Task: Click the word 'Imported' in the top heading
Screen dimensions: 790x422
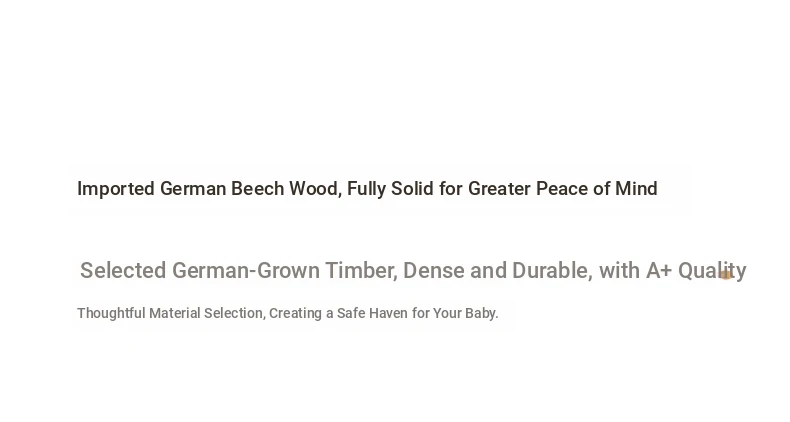Action: (x=116, y=189)
